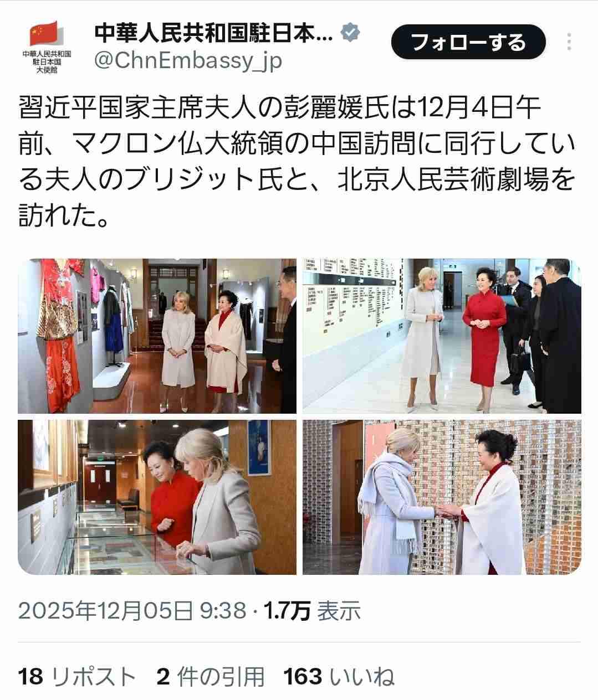Open the three-dot more options menu
Viewport: 598px width, 700px height.
tap(569, 42)
